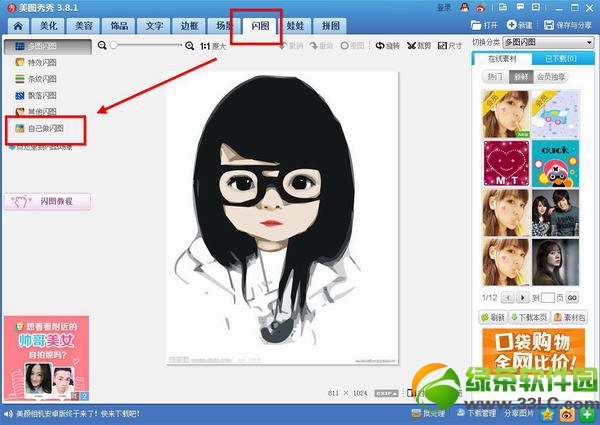Open the 切换分类 category dropdown
The height and width of the screenshot is (425, 600).
point(548,42)
